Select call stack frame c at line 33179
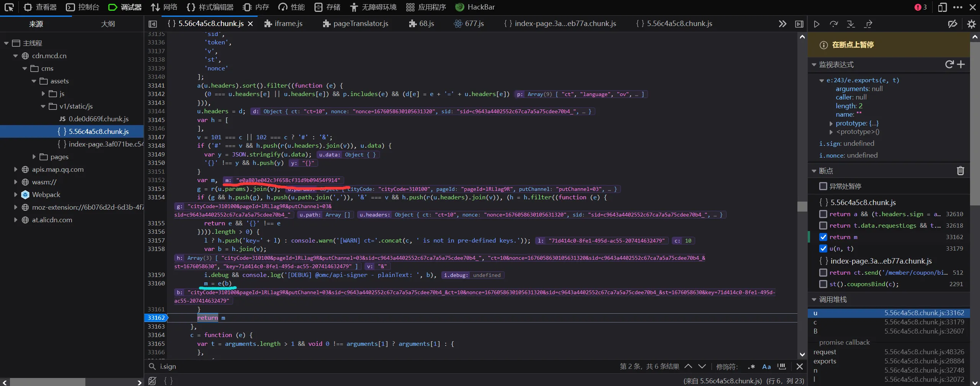The height and width of the screenshot is (386, 980). coord(889,322)
